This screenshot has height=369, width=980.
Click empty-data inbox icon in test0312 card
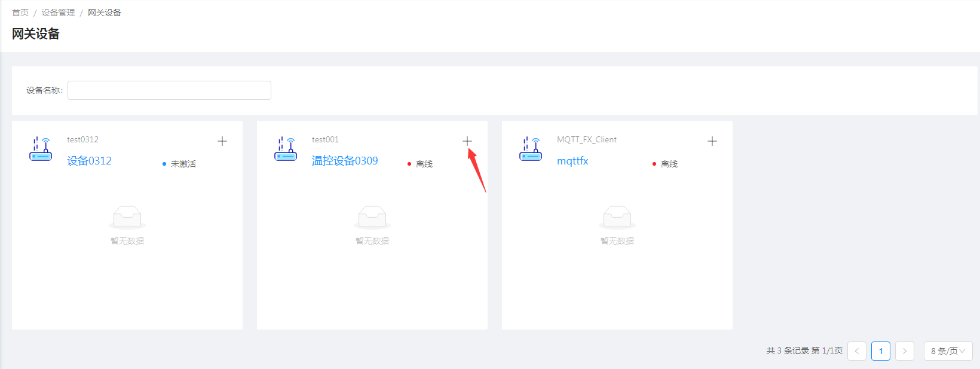127,217
